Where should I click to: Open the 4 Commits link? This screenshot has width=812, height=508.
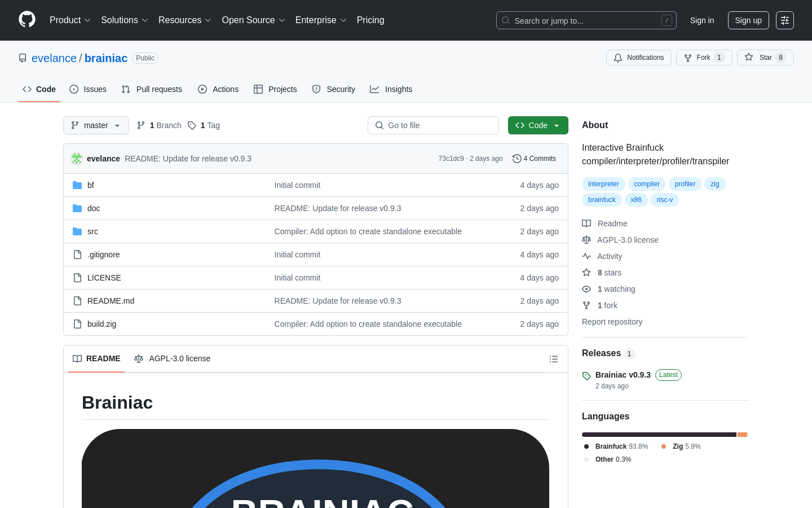[534, 159]
